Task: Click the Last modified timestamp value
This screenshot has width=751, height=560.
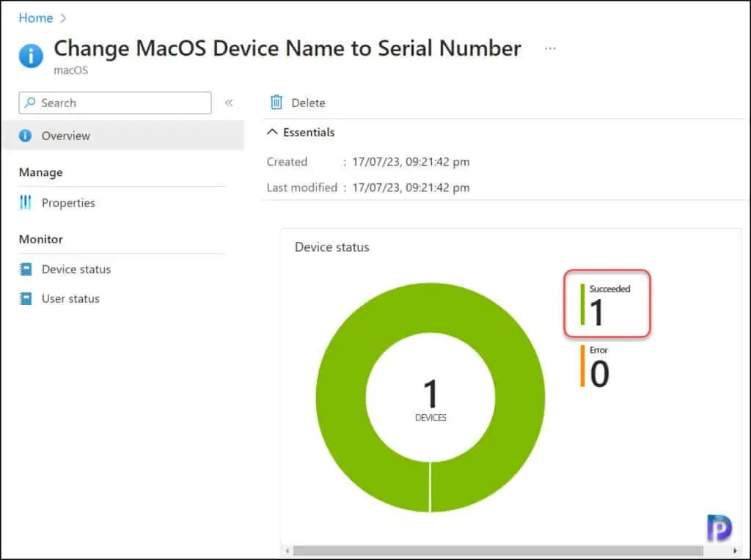Action: [x=411, y=188]
